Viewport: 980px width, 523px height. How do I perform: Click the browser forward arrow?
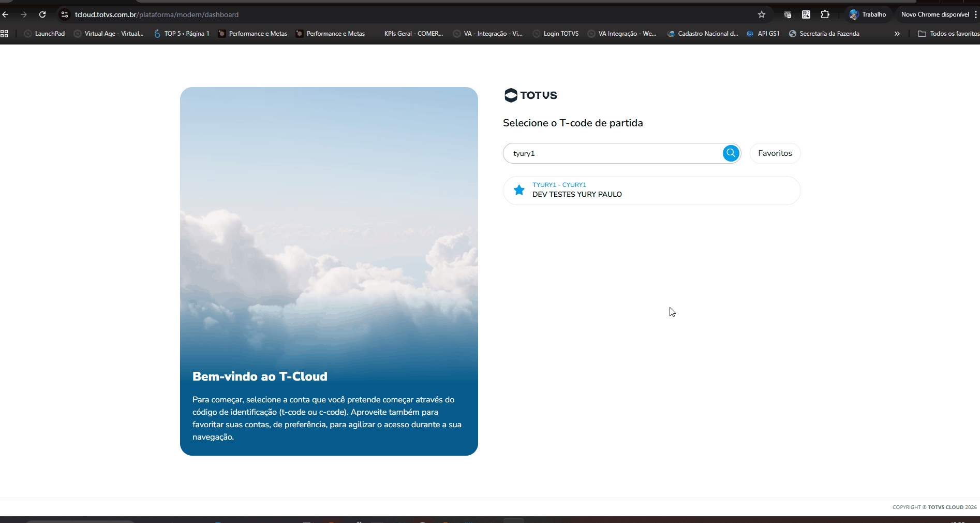pos(24,14)
